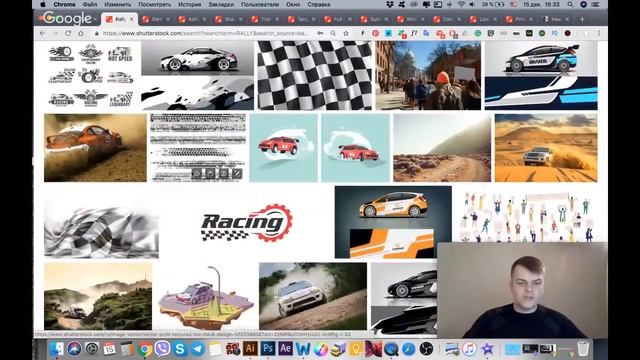Go back using the browser back arrow
640x360 pixels.
coord(43,33)
